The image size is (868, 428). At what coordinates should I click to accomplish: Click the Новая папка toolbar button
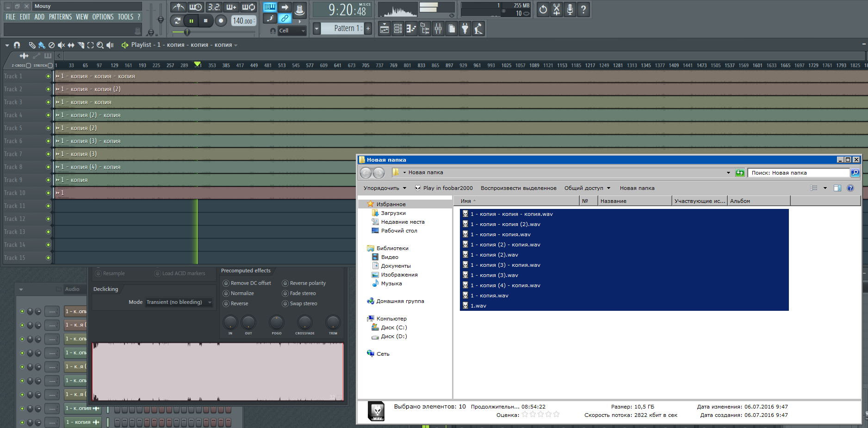coord(637,188)
